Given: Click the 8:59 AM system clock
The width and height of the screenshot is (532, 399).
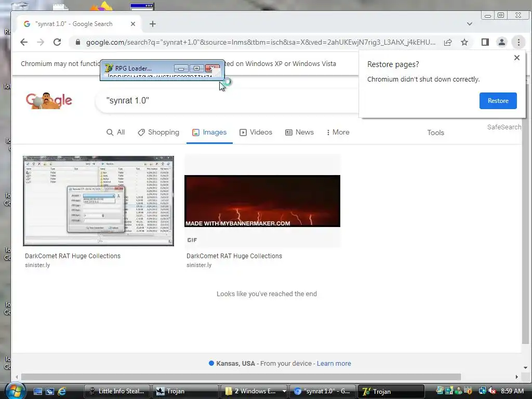Looking at the screenshot, I should (512, 391).
